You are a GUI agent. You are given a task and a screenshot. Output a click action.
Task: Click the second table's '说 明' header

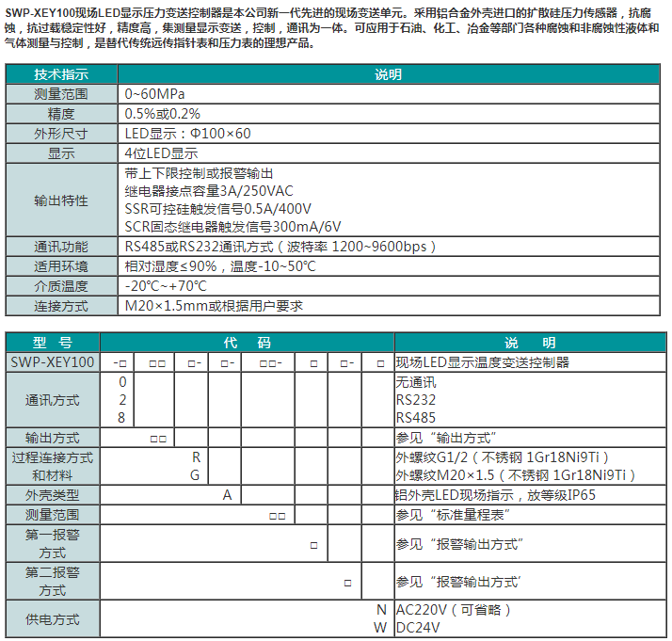pos(530,343)
